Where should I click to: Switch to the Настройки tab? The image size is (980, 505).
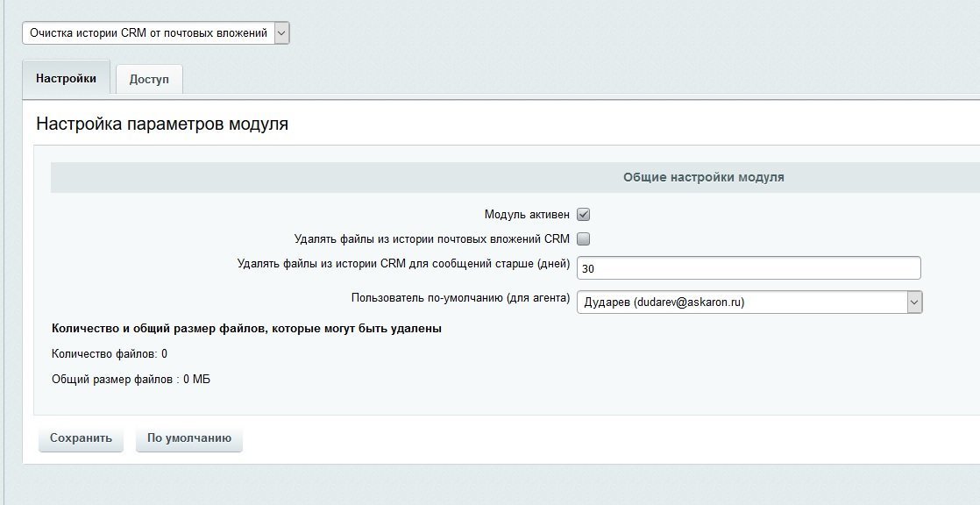click(66, 78)
